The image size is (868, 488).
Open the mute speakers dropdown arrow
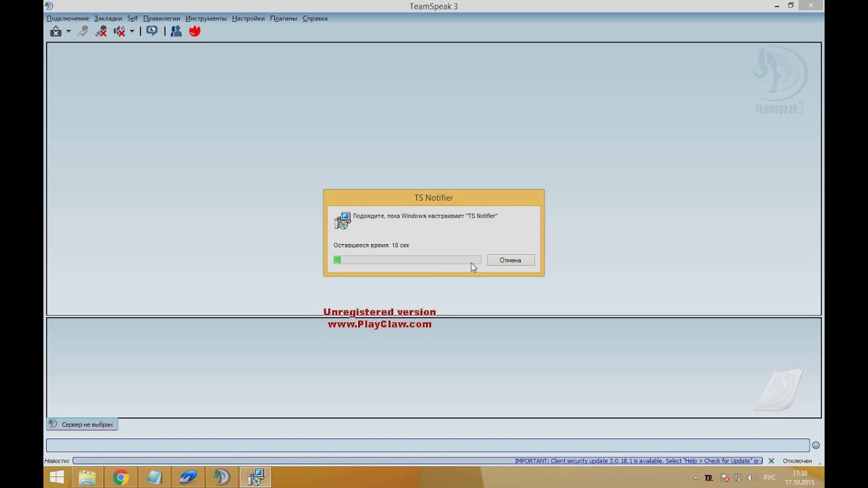point(132,31)
